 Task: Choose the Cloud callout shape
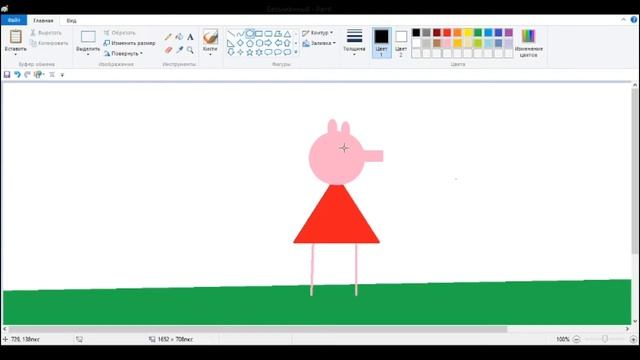(x=287, y=52)
